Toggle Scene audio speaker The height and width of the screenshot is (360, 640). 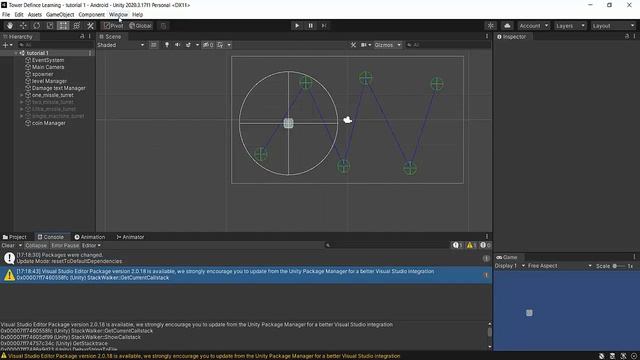[177, 45]
